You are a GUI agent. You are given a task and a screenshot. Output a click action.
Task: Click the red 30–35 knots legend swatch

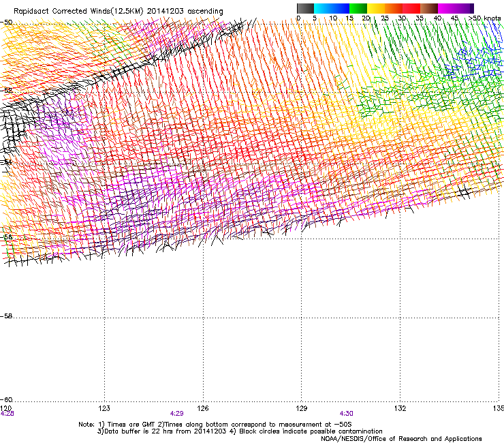tap(411, 8)
